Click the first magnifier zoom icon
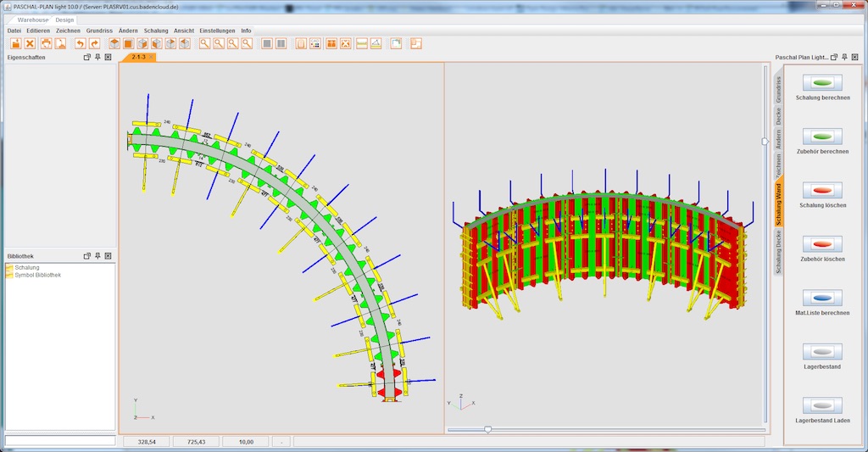The image size is (868, 452). 204,43
